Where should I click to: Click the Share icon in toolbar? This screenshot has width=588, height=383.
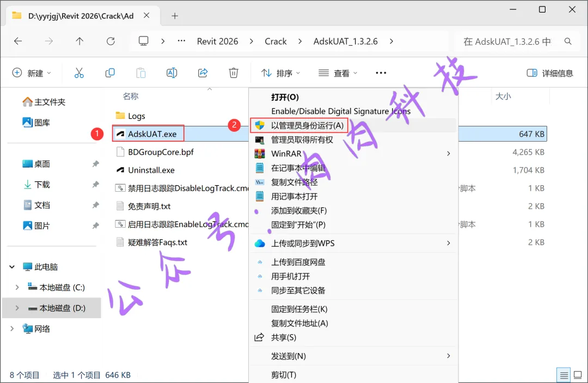(x=203, y=73)
